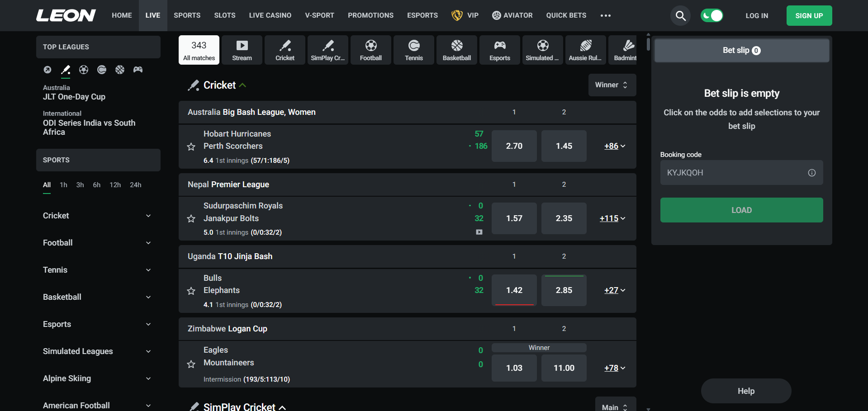Open the Winner market dropdown

click(612, 85)
